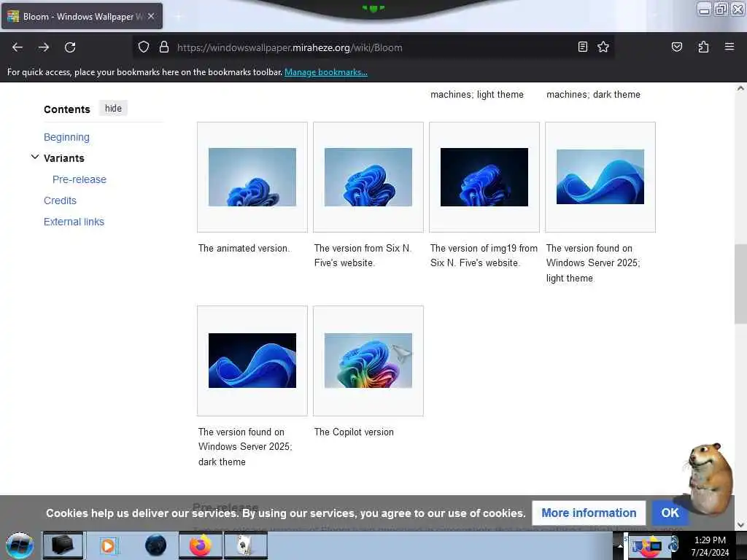This screenshot has height=560, width=747.
Task: Open the Six N. Five's website version thumbnail
Action: pos(368,176)
